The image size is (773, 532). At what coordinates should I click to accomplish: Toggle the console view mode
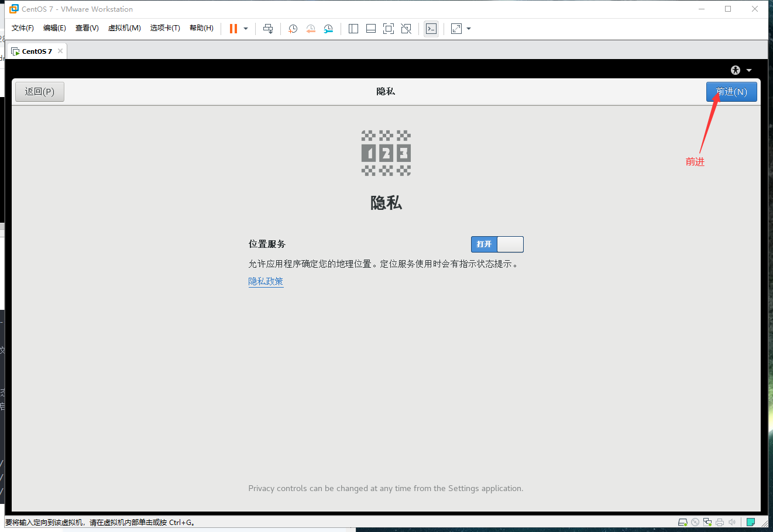(431, 28)
